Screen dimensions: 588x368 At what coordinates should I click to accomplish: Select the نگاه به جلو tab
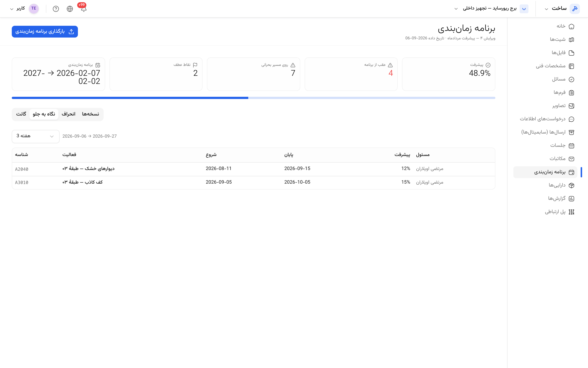(x=44, y=114)
